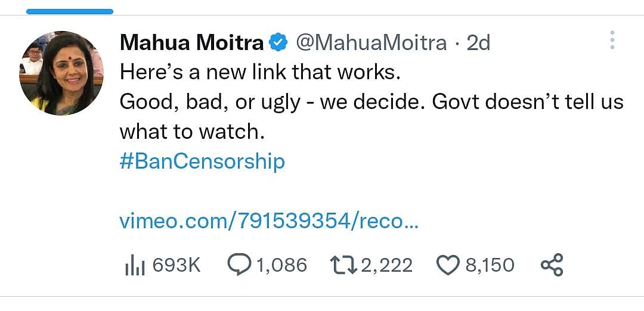This screenshot has height=311, width=644.
Task: Open the three-dot more options menu
Action: (612, 41)
